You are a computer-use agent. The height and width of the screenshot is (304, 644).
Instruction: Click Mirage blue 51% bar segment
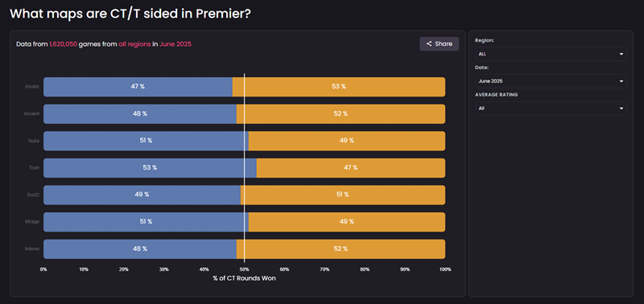(146, 222)
